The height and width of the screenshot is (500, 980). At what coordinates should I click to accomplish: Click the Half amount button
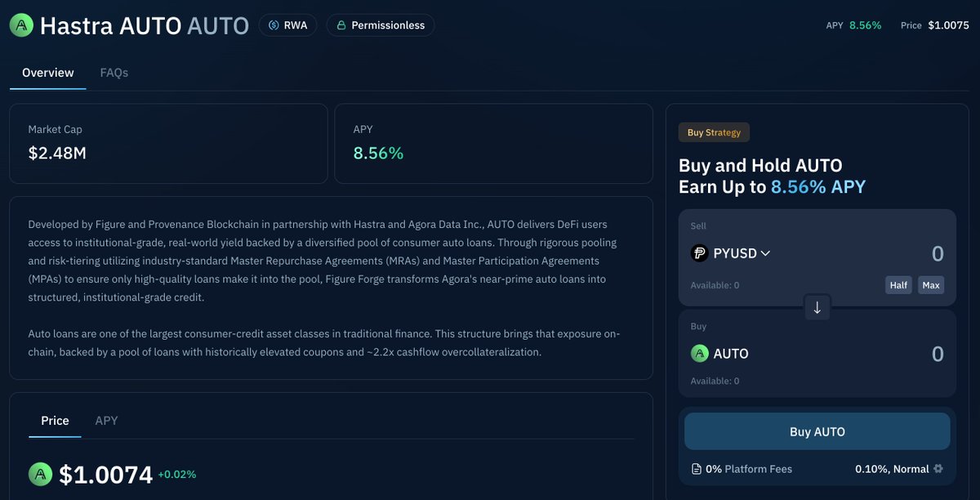(x=898, y=285)
